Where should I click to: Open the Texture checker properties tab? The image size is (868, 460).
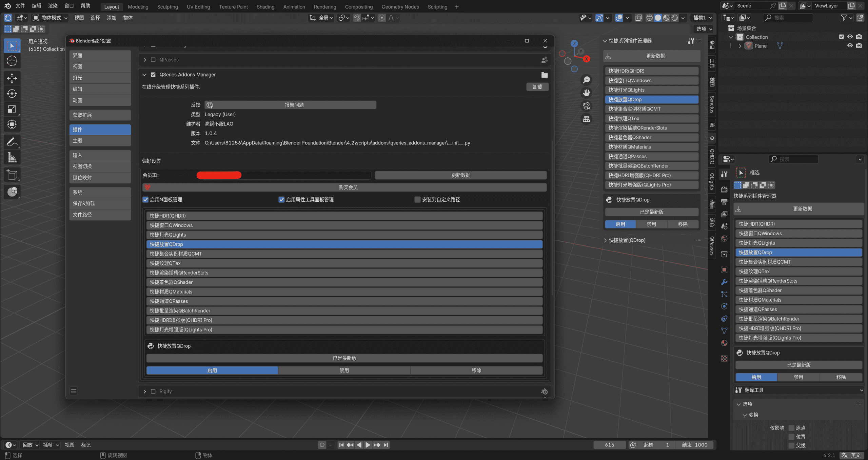pos(724,358)
